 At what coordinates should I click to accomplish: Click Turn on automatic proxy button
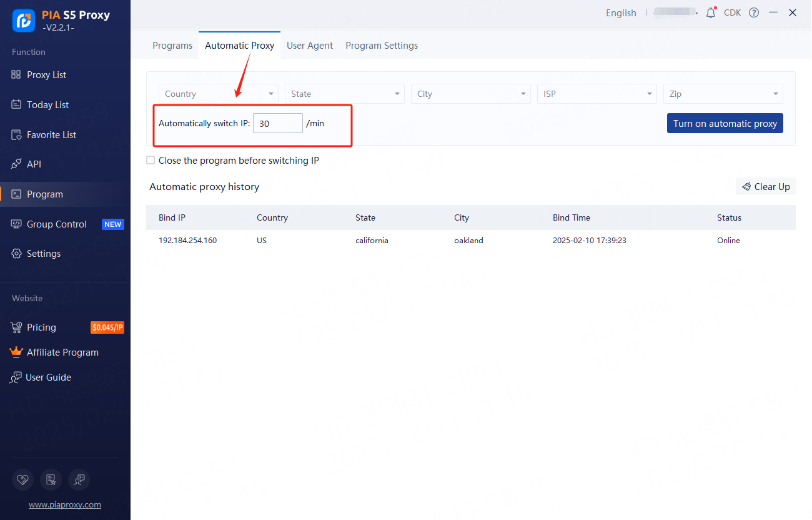tap(725, 124)
